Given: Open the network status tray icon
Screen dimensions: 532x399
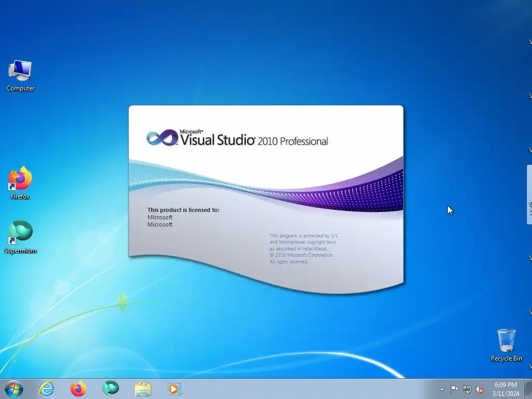Looking at the screenshot, I should coord(467,389).
